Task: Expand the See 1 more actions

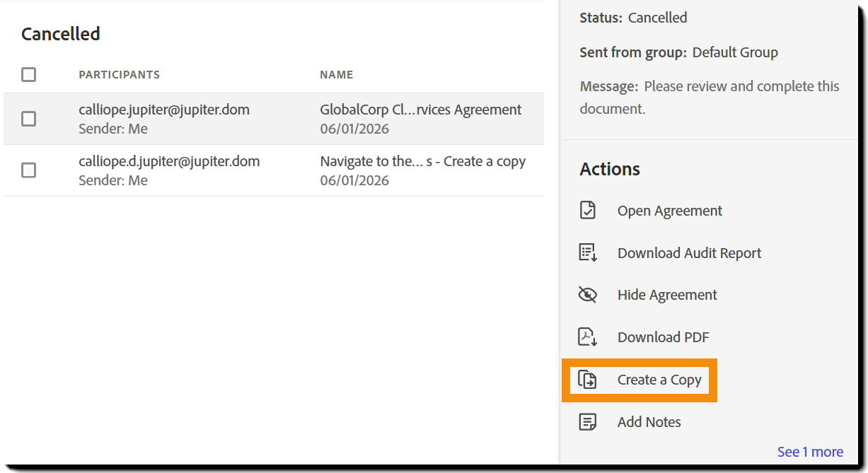Action: [810, 451]
